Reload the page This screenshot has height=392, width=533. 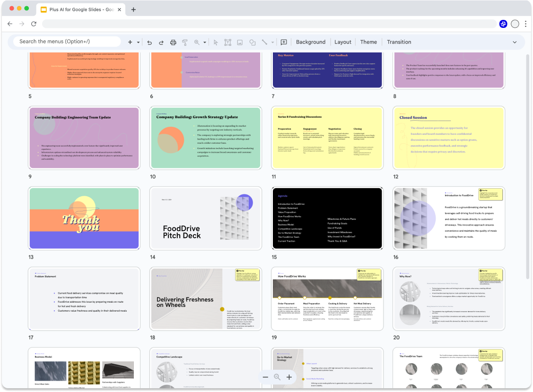pos(34,24)
